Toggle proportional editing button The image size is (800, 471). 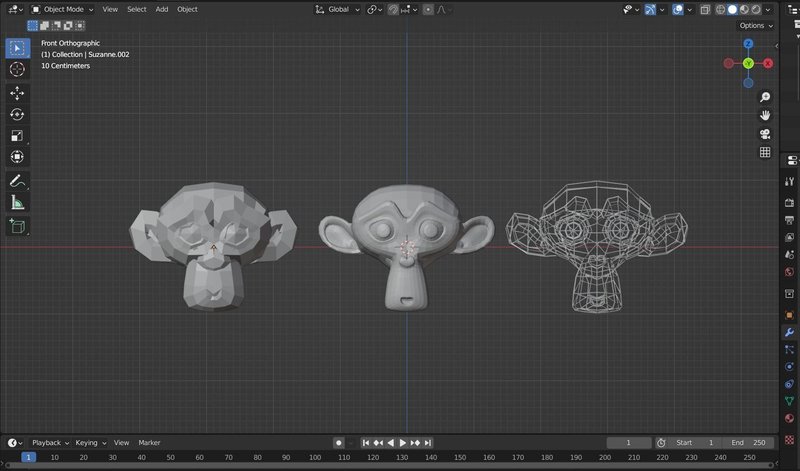428,9
